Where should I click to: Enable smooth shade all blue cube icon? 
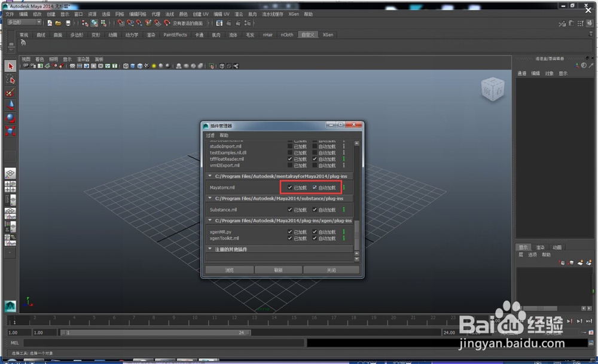pyautogui.click(x=133, y=66)
